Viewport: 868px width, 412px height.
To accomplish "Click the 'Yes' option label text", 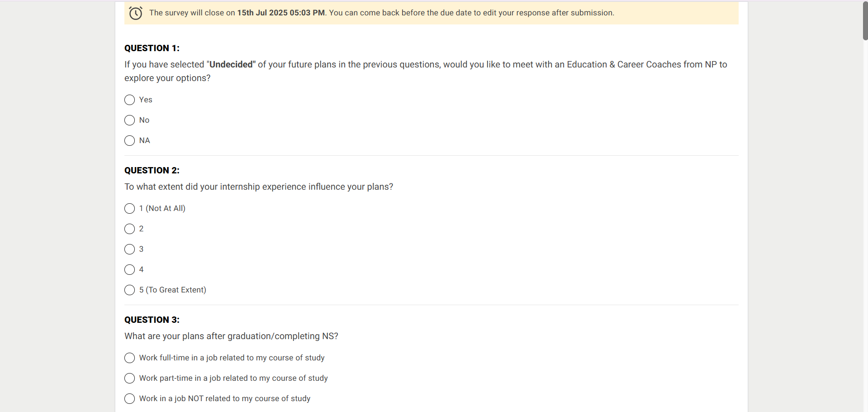I will (x=145, y=100).
